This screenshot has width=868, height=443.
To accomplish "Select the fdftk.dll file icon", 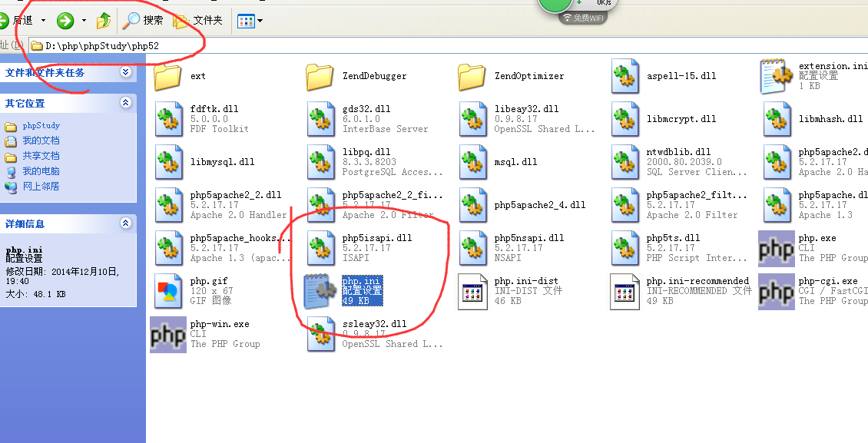I will 169,119.
